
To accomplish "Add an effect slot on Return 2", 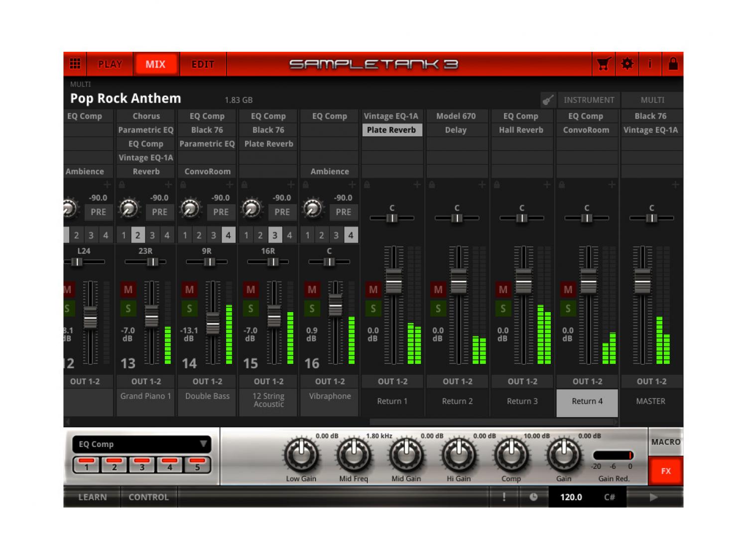I will pos(482,185).
